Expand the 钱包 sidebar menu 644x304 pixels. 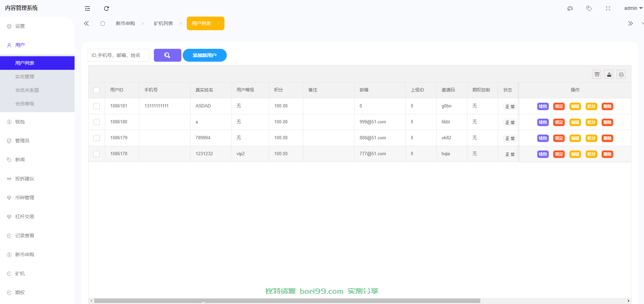coord(37,122)
